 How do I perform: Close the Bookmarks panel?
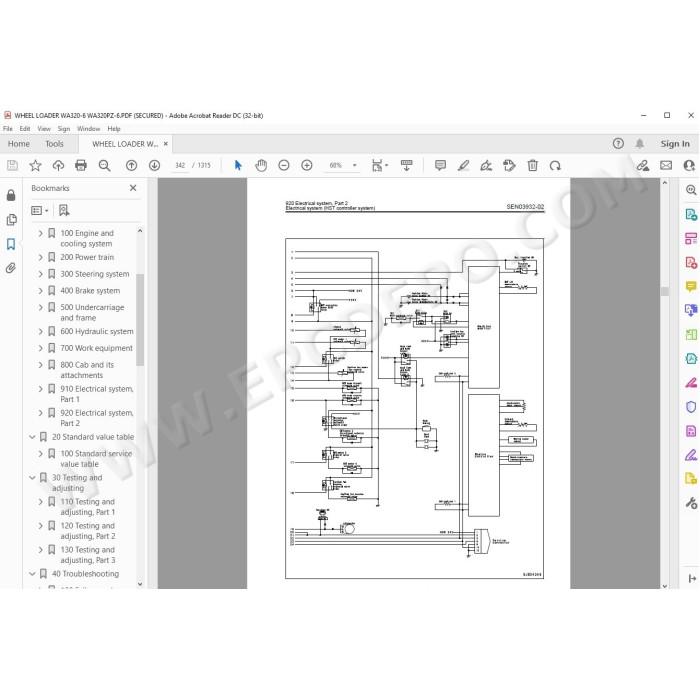(133, 188)
